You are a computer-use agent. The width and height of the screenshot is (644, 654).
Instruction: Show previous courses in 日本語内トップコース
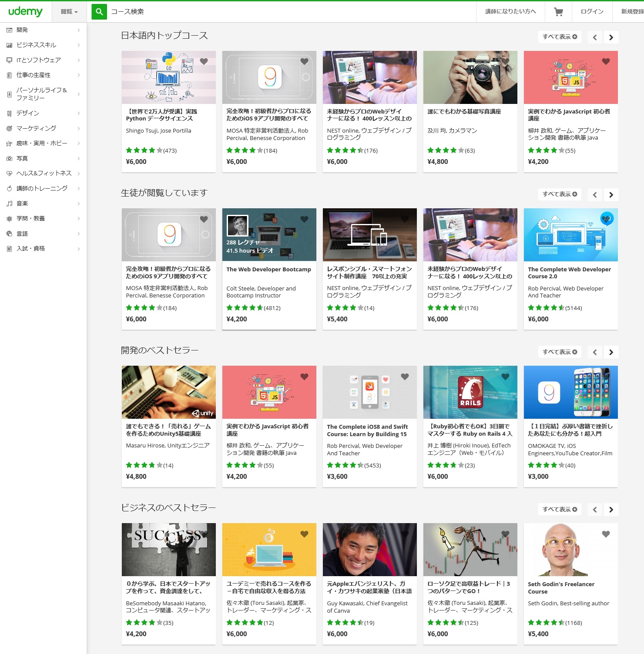click(x=595, y=37)
